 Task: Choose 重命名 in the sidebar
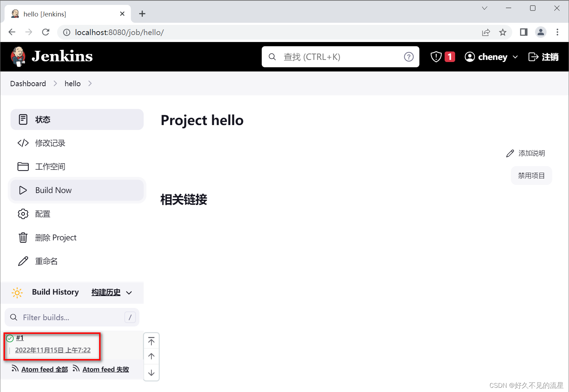77,261
